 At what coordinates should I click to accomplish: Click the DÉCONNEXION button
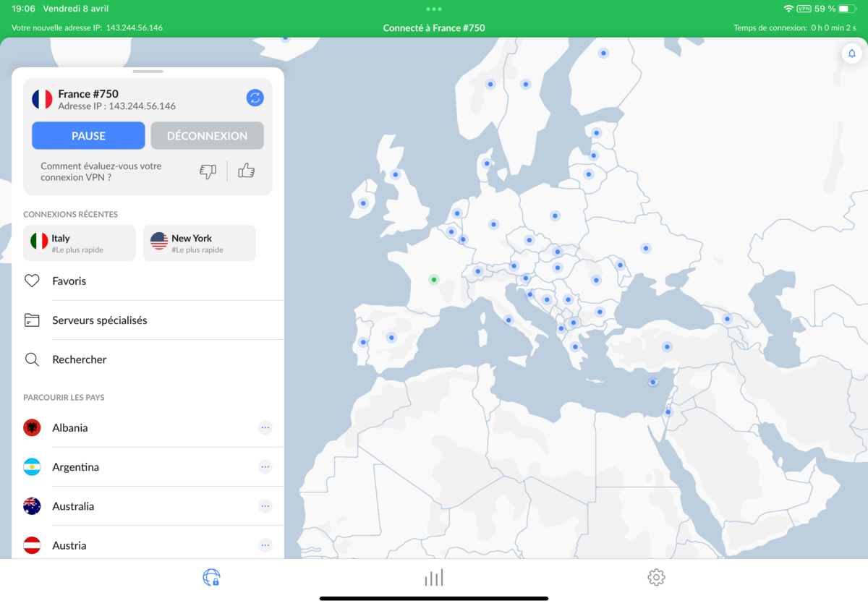207,135
